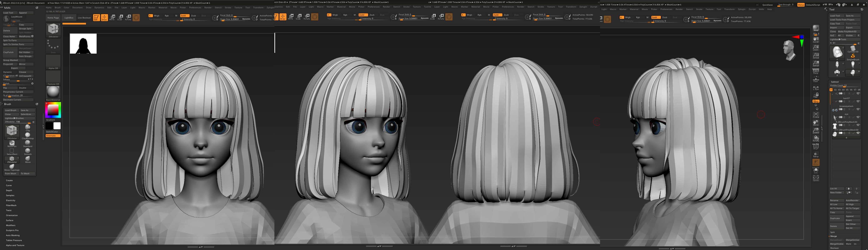Expand the Samples brush section
868x250 pixels.
tap(10, 195)
